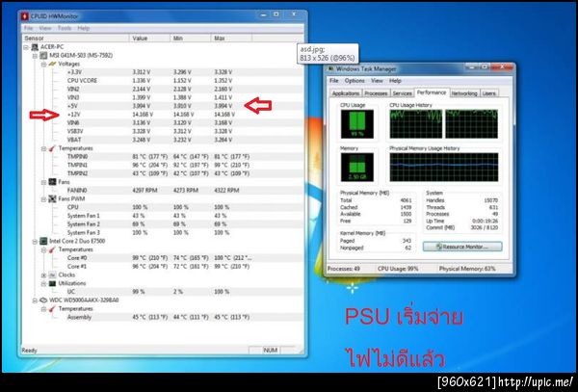Select the Core #0 temperature row
Screen dimensions: 578x392
[x=163, y=258]
